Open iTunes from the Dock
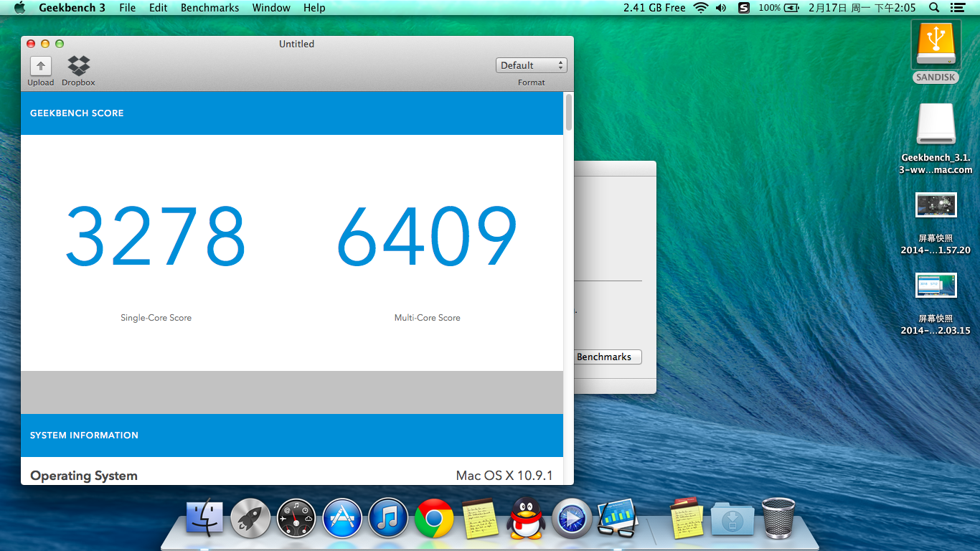Viewport: 980px width, 551px height. click(x=388, y=518)
